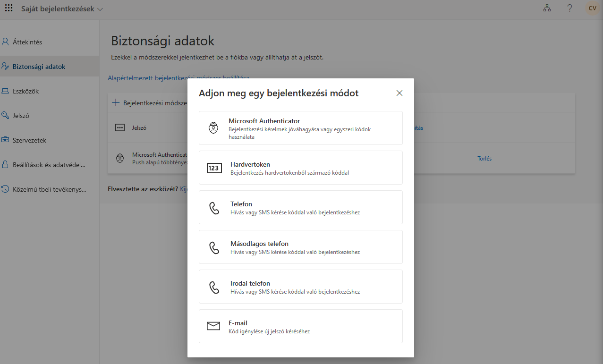The image size is (603, 364).
Task: Click the Jelszó row dots icon
Action: pos(120,127)
